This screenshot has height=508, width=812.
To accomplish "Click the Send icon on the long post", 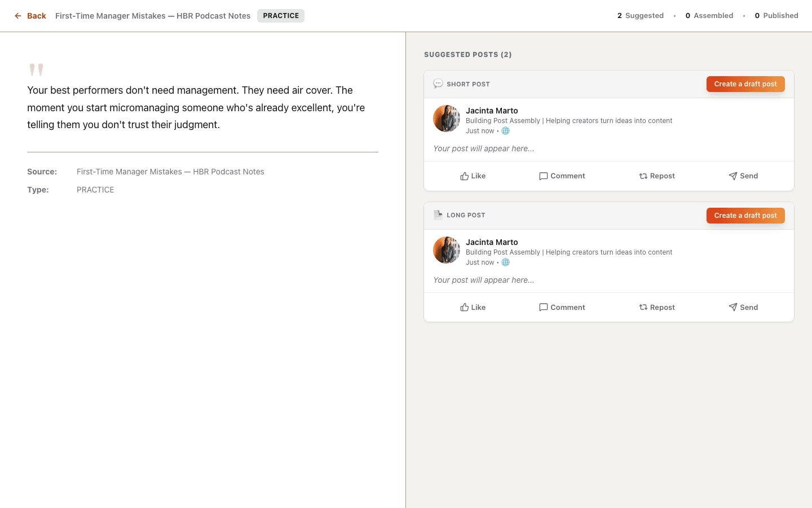I will tap(733, 307).
